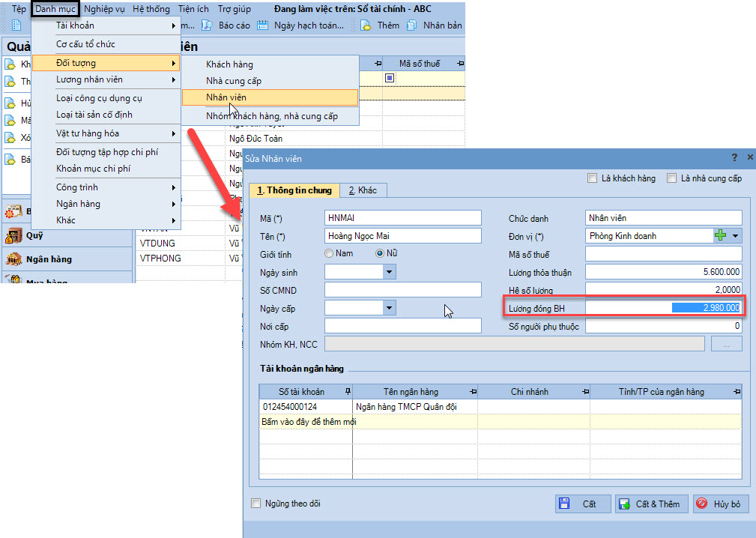
Task: Switch to the 2. Khác tab
Action: 363,190
